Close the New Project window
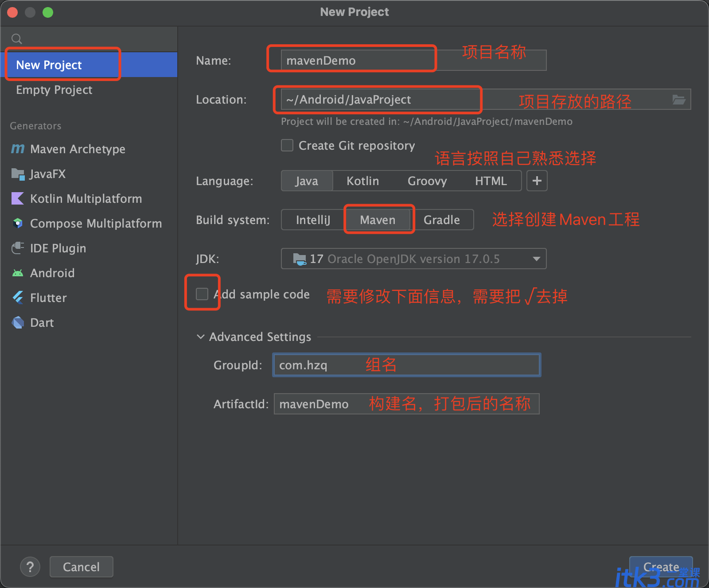This screenshot has width=709, height=588. point(12,12)
